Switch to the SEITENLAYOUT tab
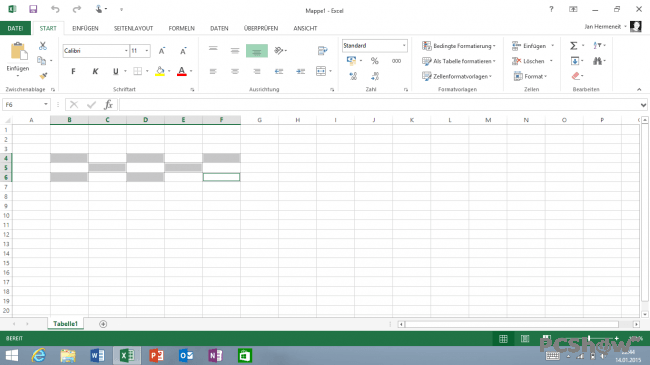The image size is (650, 365). tap(133, 28)
